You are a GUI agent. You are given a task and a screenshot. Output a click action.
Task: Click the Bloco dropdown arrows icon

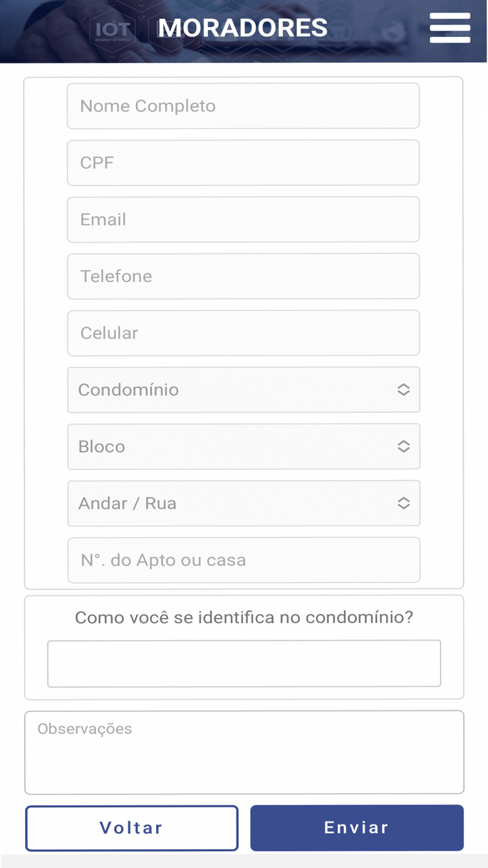click(404, 447)
